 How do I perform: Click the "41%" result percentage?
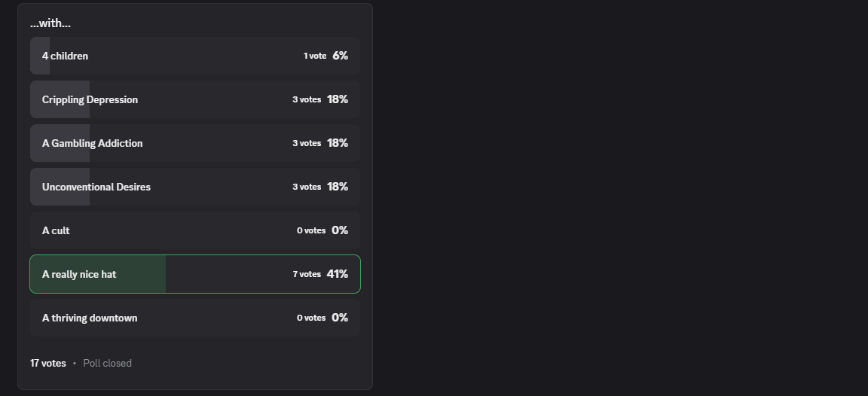point(338,274)
